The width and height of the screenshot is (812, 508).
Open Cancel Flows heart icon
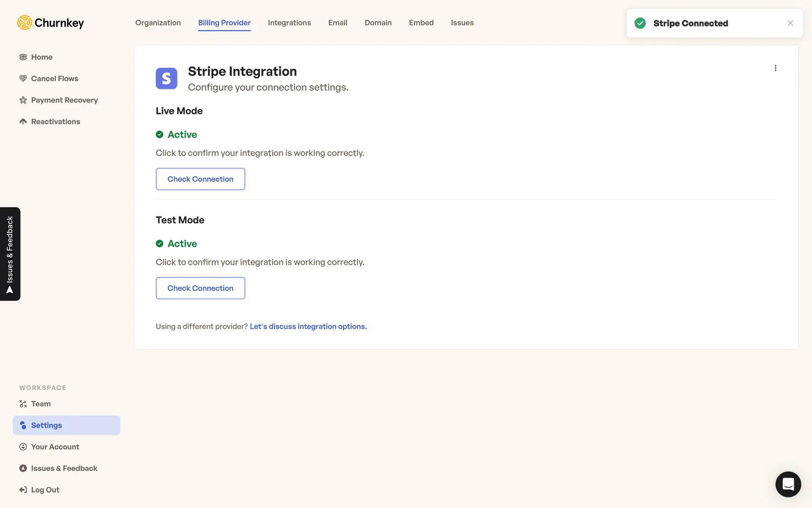point(23,79)
